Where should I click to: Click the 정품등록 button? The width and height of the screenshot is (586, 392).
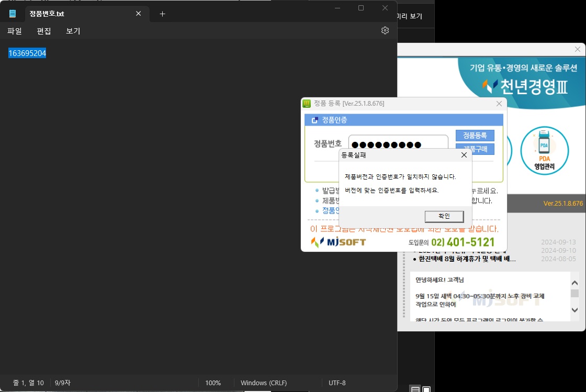pos(475,135)
